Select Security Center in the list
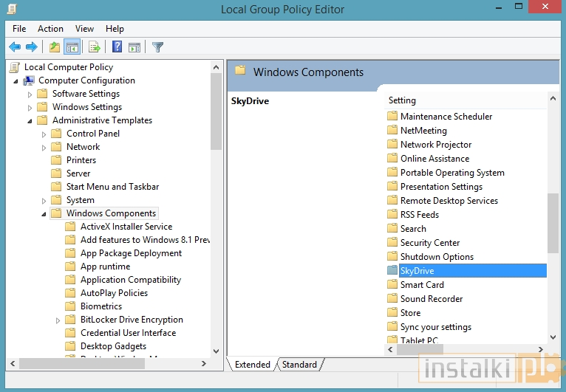The image size is (566, 392). [430, 243]
